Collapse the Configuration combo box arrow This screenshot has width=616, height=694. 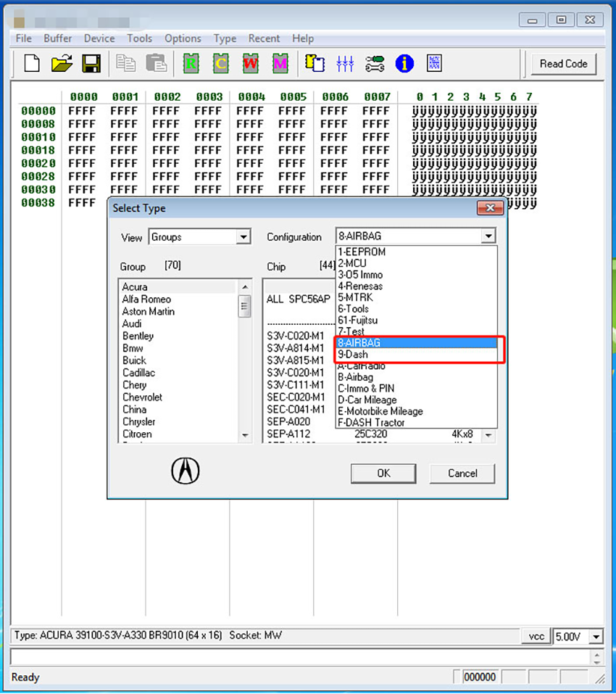pyautogui.click(x=488, y=236)
